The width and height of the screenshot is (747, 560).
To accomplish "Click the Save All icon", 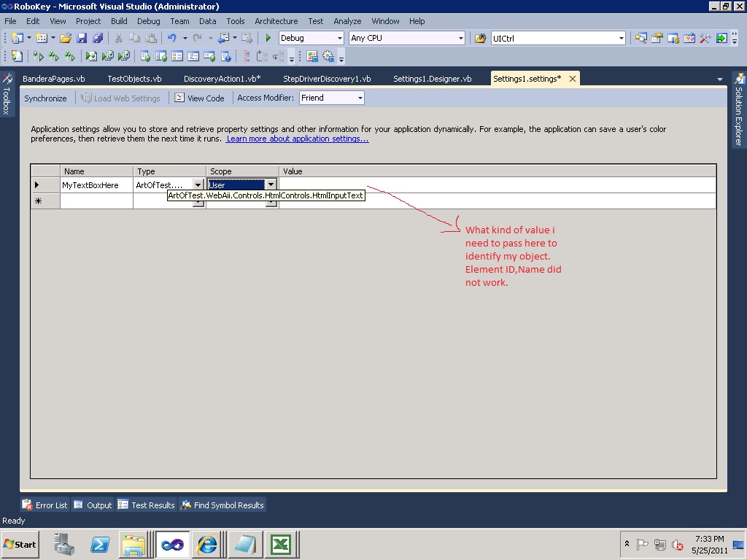I will 98,38.
